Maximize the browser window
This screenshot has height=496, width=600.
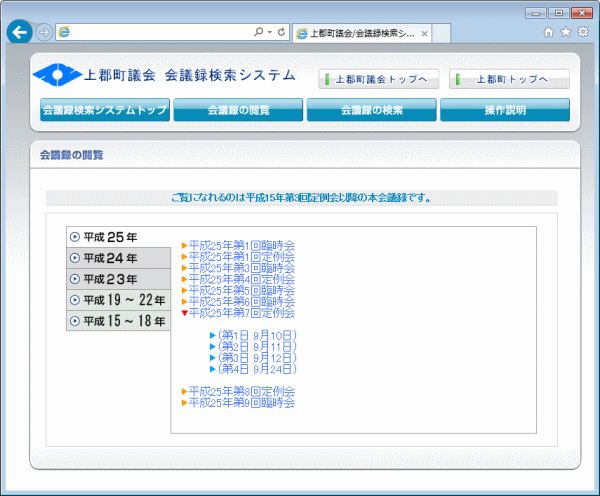pos(559,13)
